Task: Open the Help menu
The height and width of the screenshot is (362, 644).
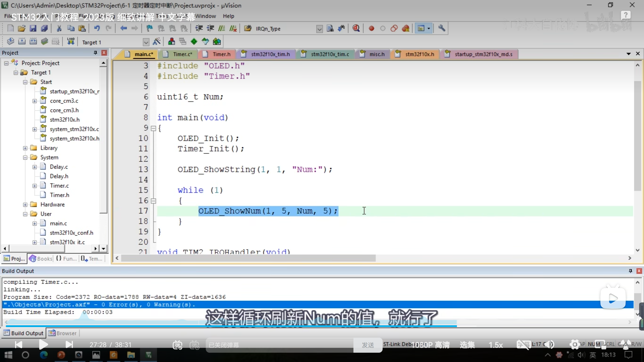Action: (x=228, y=16)
